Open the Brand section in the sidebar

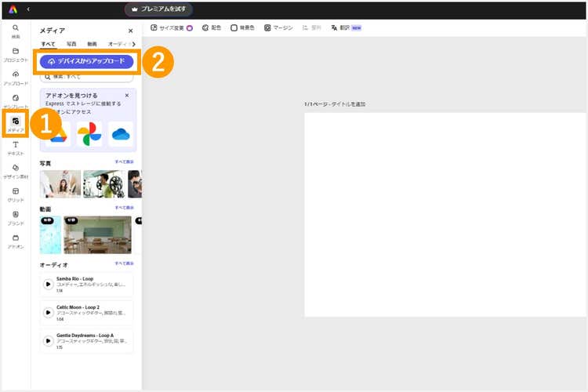point(16,218)
